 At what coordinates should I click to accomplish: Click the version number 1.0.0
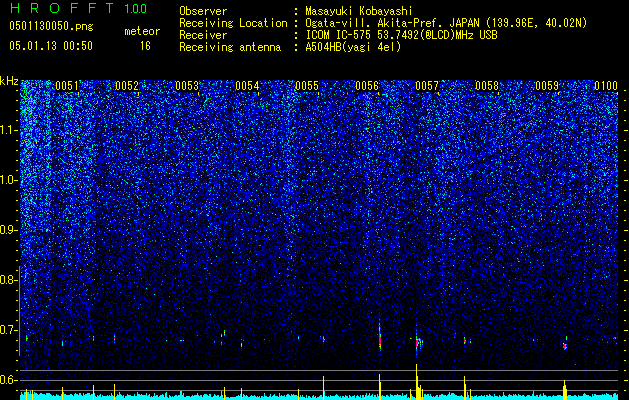coord(135,8)
